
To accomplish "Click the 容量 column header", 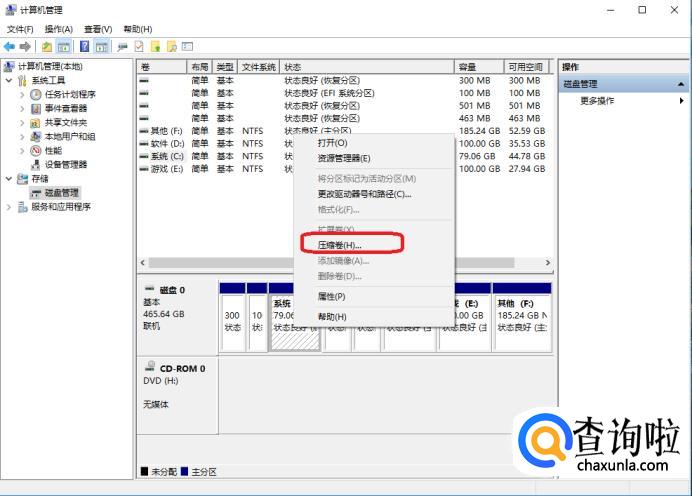I will (479, 67).
